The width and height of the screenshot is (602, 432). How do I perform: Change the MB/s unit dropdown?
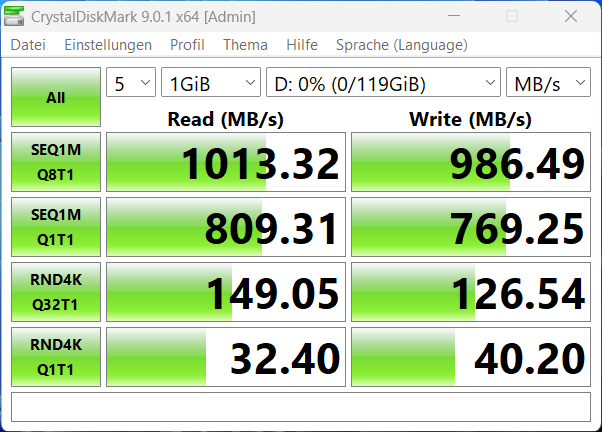tap(548, 84)
